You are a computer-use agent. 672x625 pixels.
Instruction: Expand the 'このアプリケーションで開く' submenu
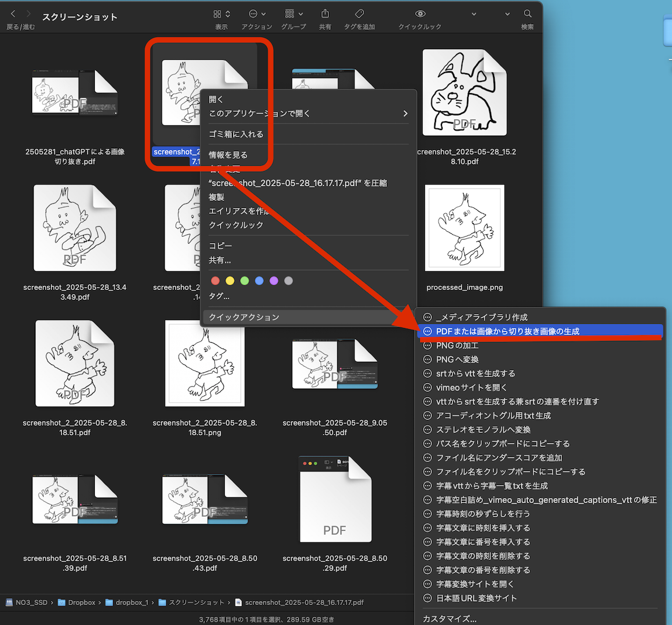pos(308,114)
